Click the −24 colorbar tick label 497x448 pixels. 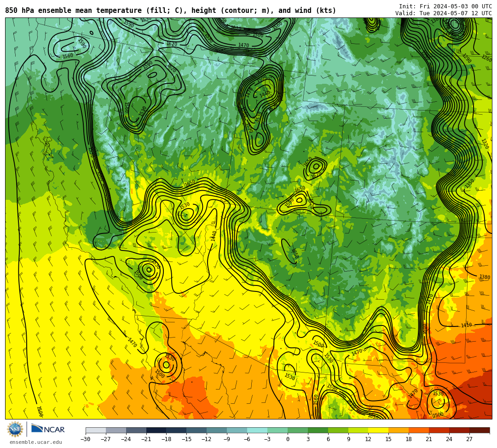click(x=126, y=439)
